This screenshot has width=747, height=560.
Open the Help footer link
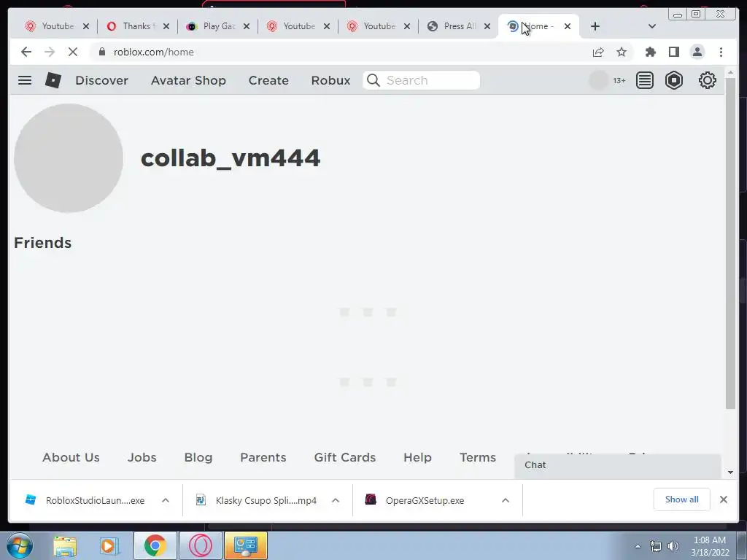click(x=417, y=458)
